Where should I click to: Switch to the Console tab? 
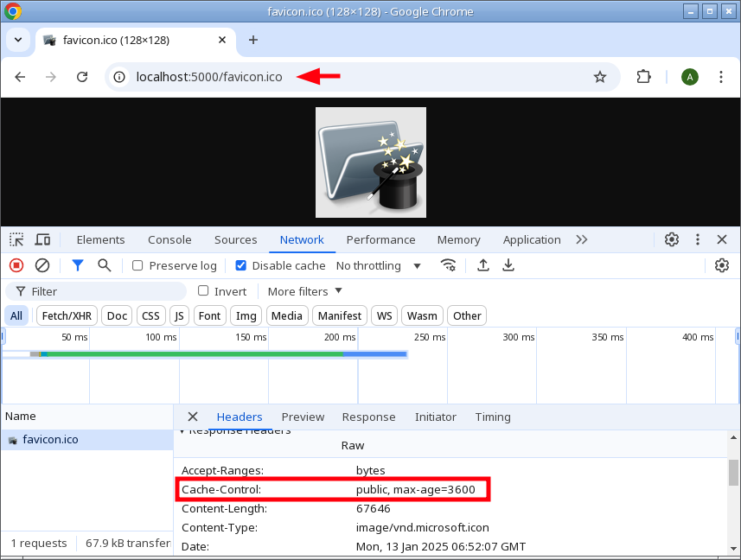(x=169, y=240)
